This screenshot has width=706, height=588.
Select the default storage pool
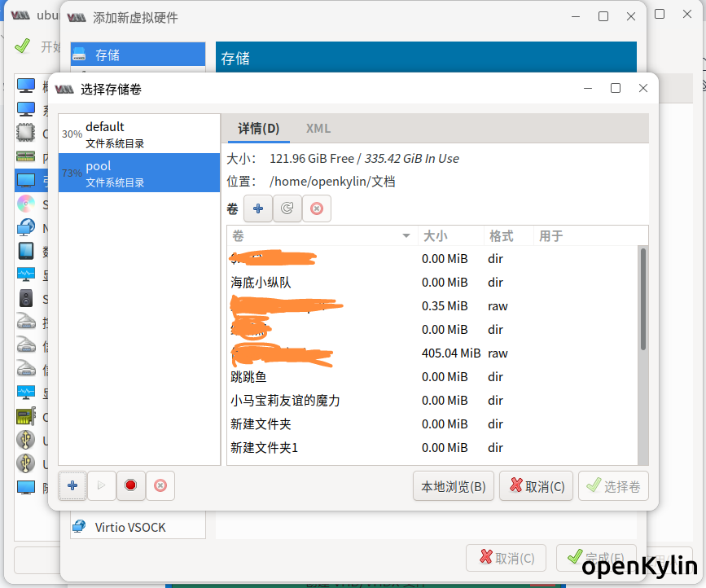point(138,134)
